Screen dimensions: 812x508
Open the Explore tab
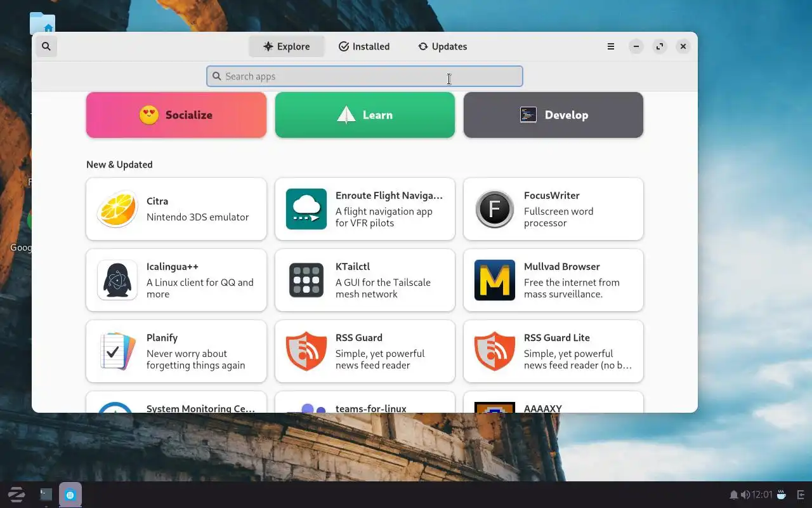click(x=287, y=46)
